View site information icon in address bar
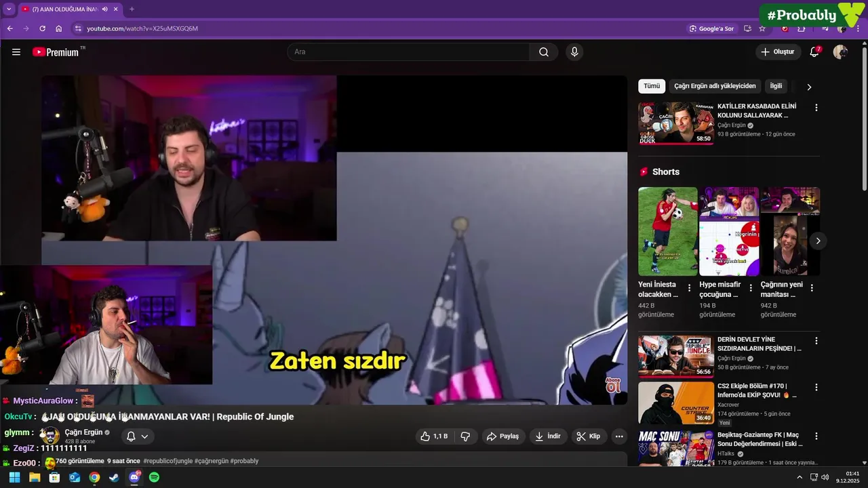 click(78, 28)
